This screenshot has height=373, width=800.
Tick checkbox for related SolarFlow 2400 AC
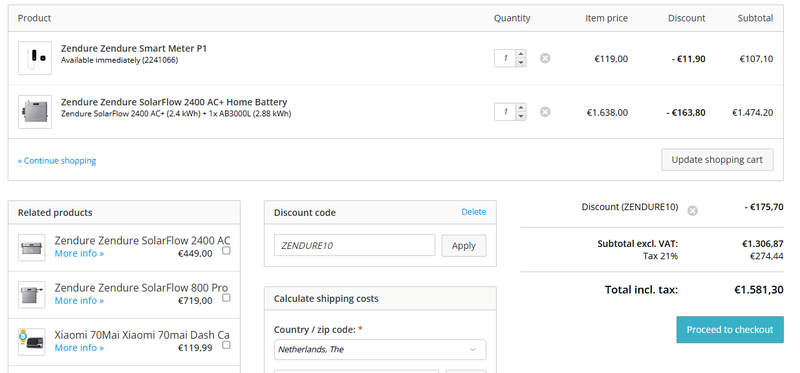[226, 251]
